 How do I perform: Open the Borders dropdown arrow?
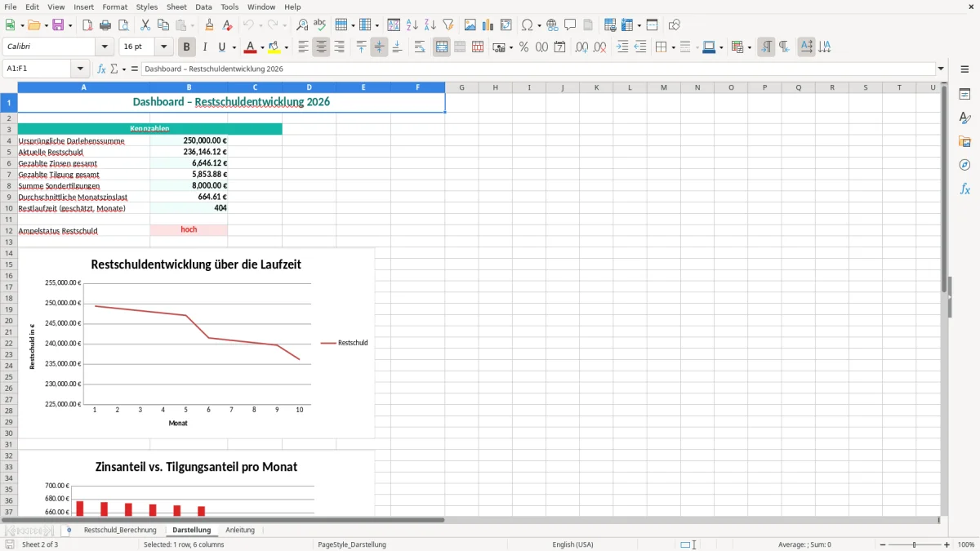click(673, 47)
